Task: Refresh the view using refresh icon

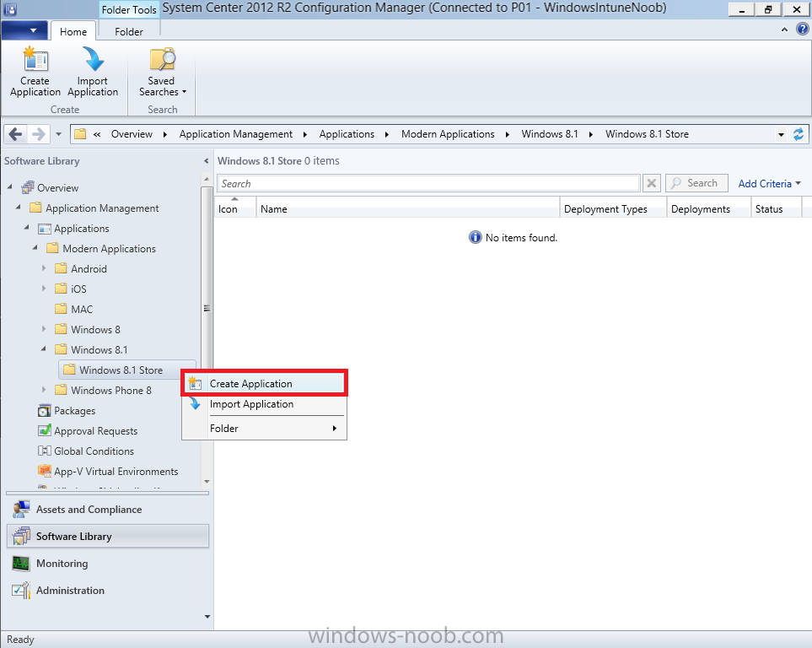Action: click(799, 134)
